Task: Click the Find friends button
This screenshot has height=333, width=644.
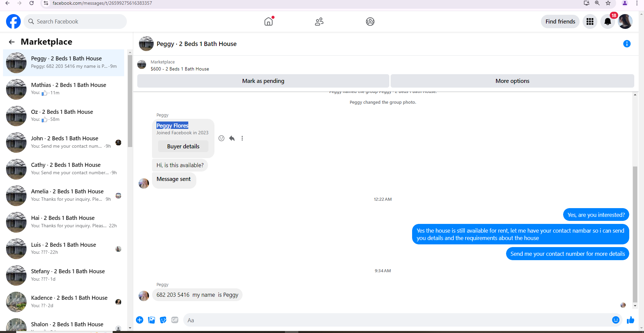Action: pyautogui.click(x=560, y=21)
